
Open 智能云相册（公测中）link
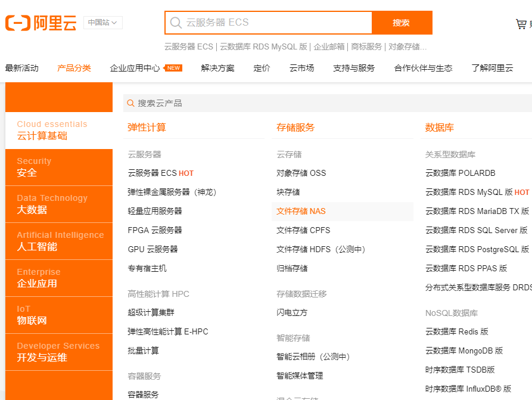[x=313, y=356]
